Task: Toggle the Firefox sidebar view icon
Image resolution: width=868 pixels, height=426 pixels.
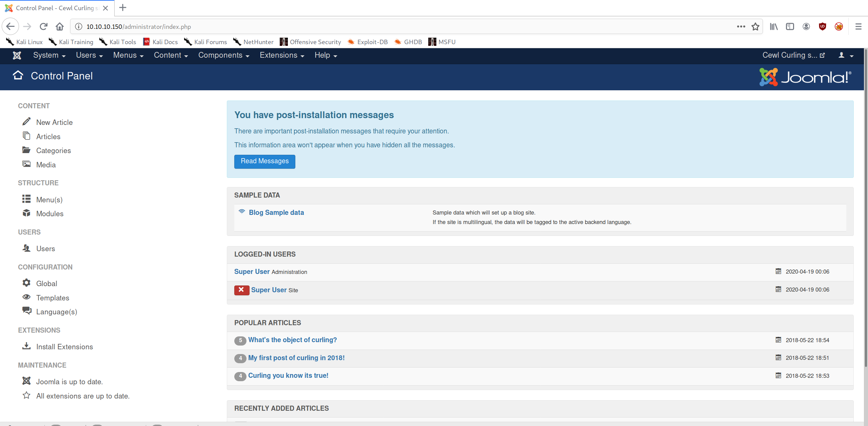Action: 790,26
